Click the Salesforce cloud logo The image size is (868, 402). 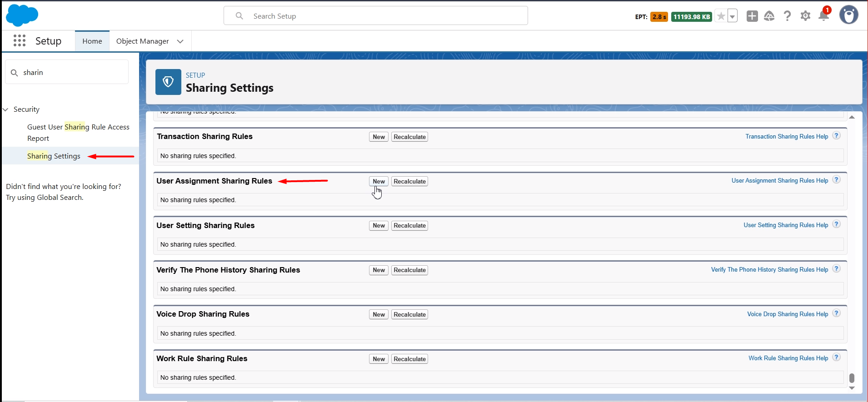22,15
